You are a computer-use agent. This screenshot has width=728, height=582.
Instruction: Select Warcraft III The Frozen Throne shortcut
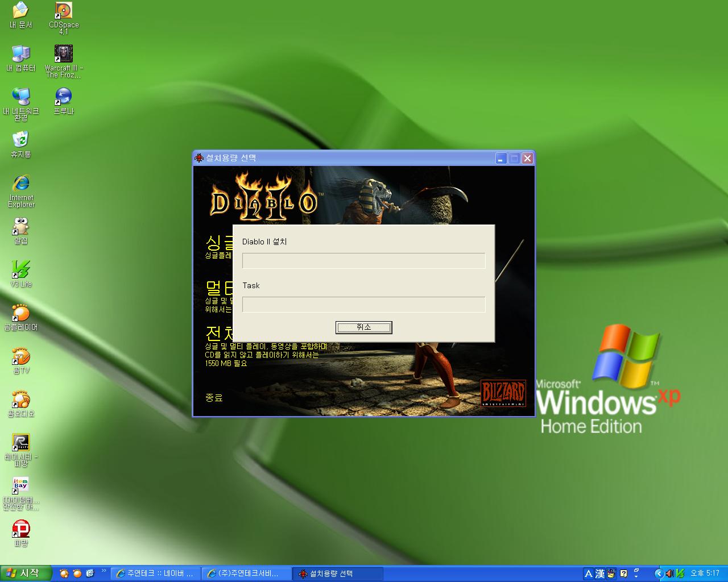(64, 61)
